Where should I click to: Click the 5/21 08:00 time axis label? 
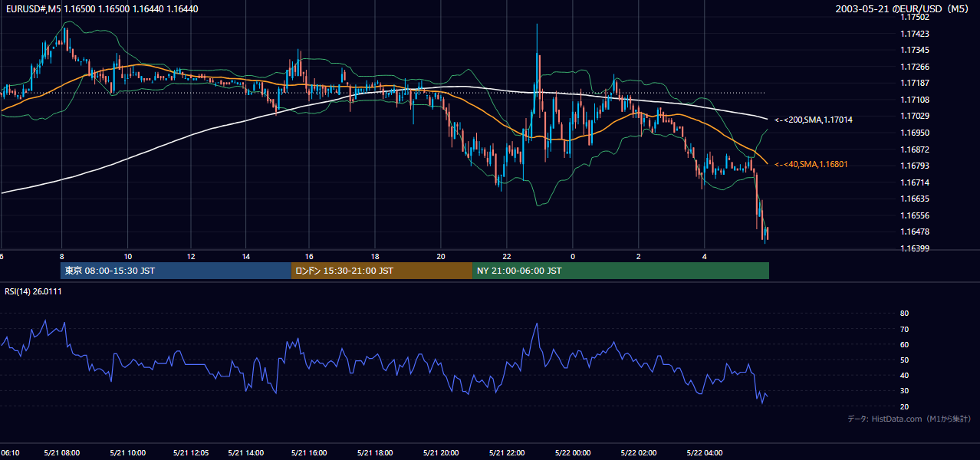62,453
